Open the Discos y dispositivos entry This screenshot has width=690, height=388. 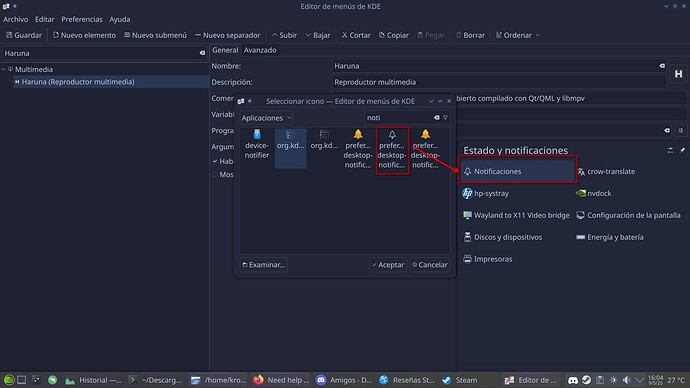(x=503, y=237)
